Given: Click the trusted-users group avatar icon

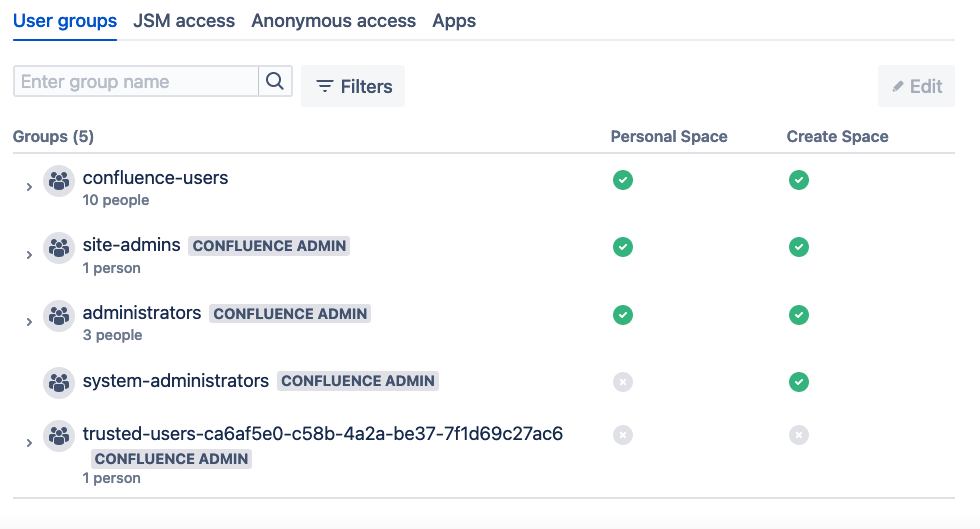Looking at the screenshot, I should pyautogui.click(x=60, y=437).
